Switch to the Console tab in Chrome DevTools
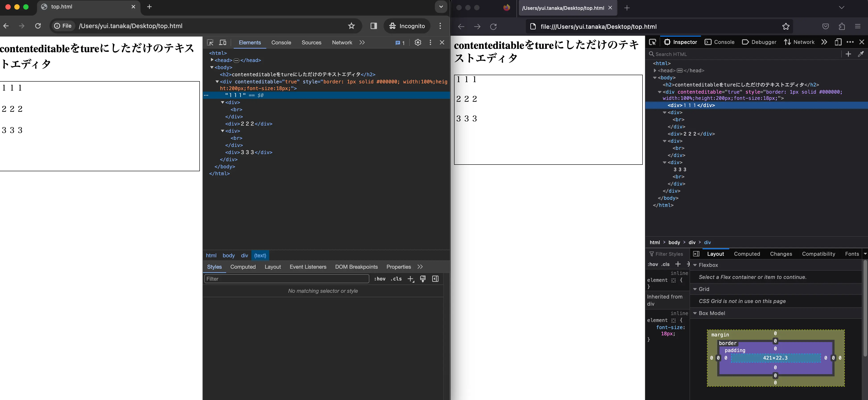This screenshot has width=868, height=400. (x=281, y=42)
